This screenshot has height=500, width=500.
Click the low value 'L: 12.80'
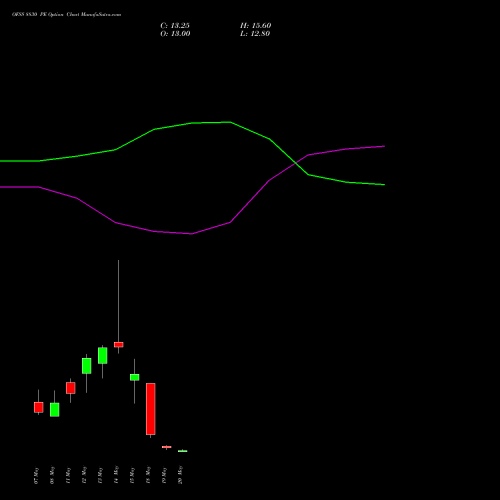(x=255, y=34)
